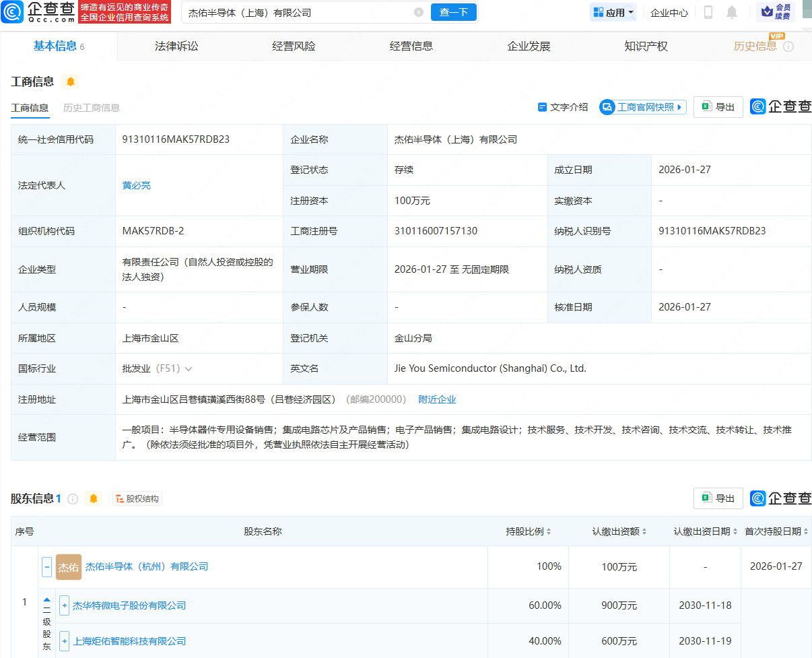Sort by 持股比例 column
This screenshot has width=812, height=658.
pyautogui.click(x=529, y=531)
